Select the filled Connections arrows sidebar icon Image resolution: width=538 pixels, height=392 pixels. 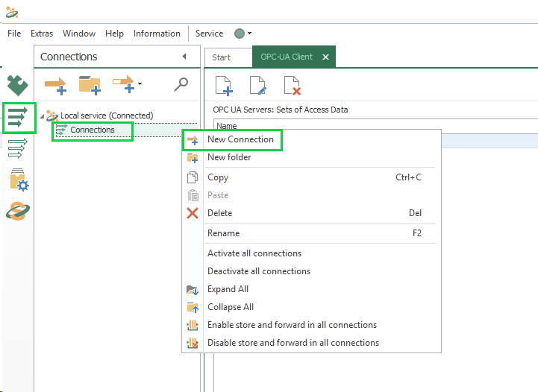click(17, 117)
